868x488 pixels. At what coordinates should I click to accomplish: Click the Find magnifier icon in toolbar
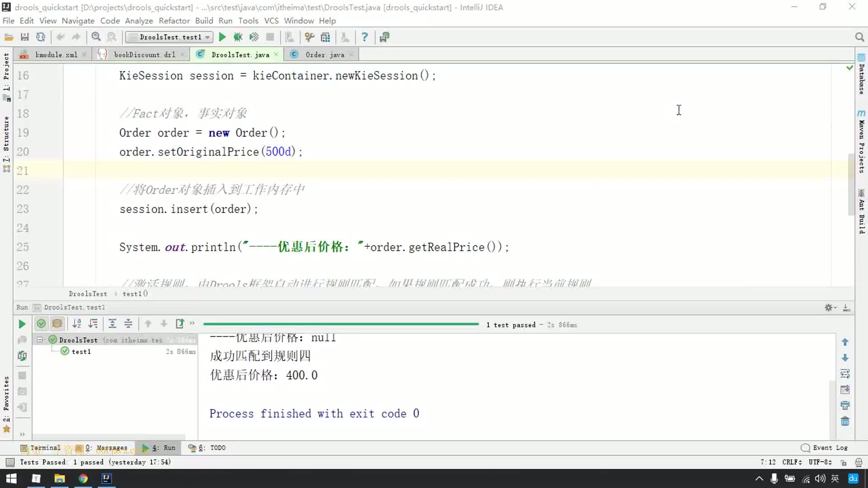tap(96, 37)
